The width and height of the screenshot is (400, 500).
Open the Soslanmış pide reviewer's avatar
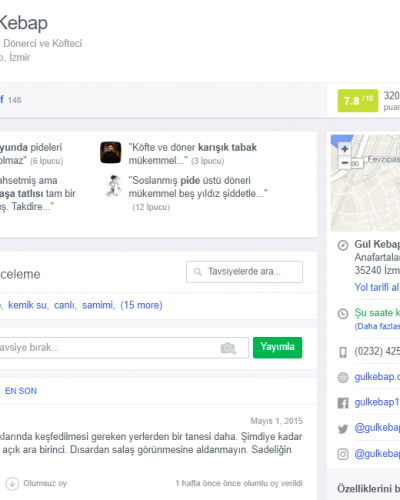[113, 186]
